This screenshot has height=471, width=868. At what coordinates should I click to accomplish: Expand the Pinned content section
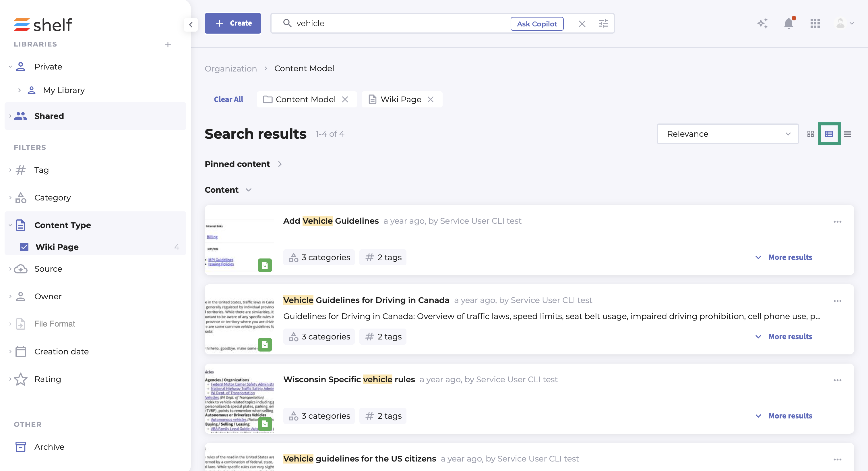[x=243, y=164]
